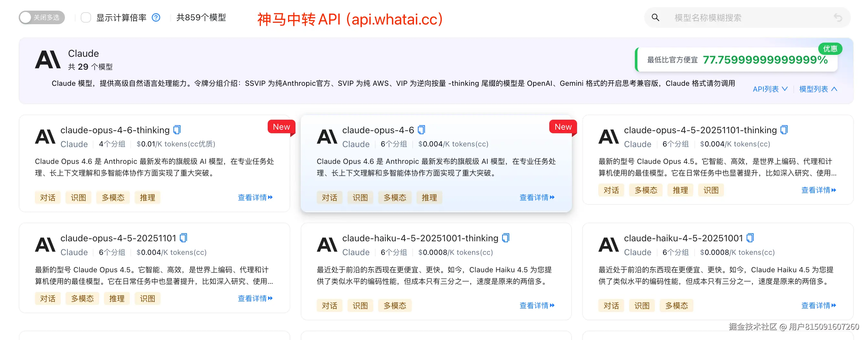The image size is (868, 340).
Task: Copy claude-haiku-4-5-20251001-thinking model name
Action: point(505,238)
